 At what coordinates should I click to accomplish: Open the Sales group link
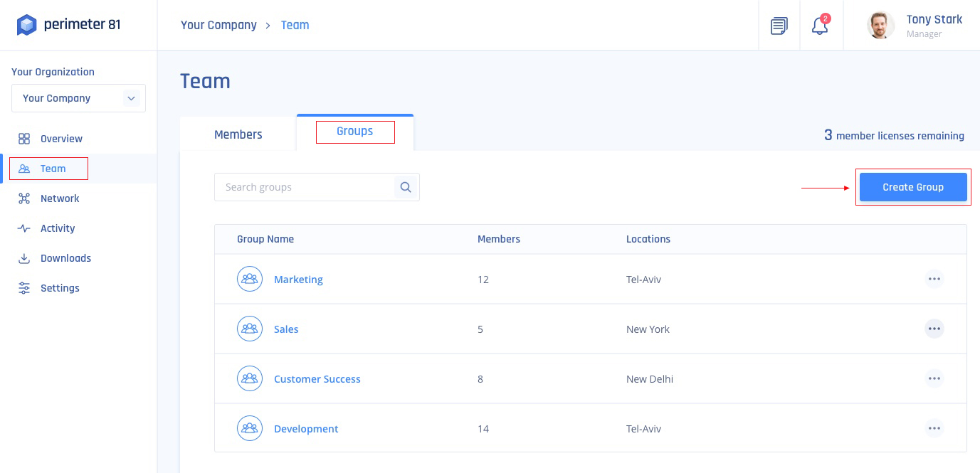coord(286,329)
